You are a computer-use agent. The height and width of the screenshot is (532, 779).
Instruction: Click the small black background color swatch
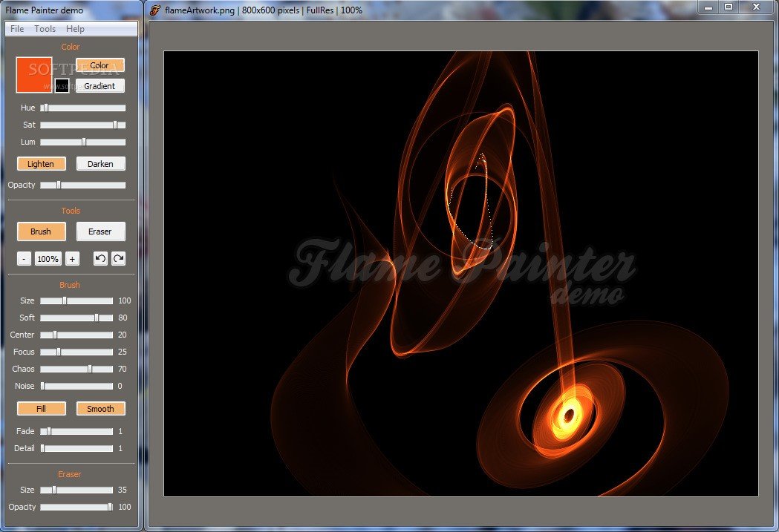[62, 85]
